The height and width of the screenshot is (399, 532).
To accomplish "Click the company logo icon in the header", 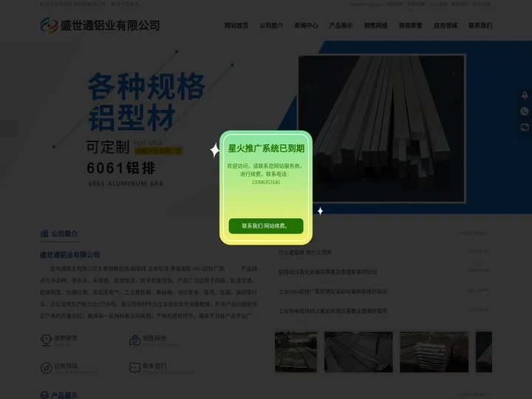I will click(x=49, y=26).
